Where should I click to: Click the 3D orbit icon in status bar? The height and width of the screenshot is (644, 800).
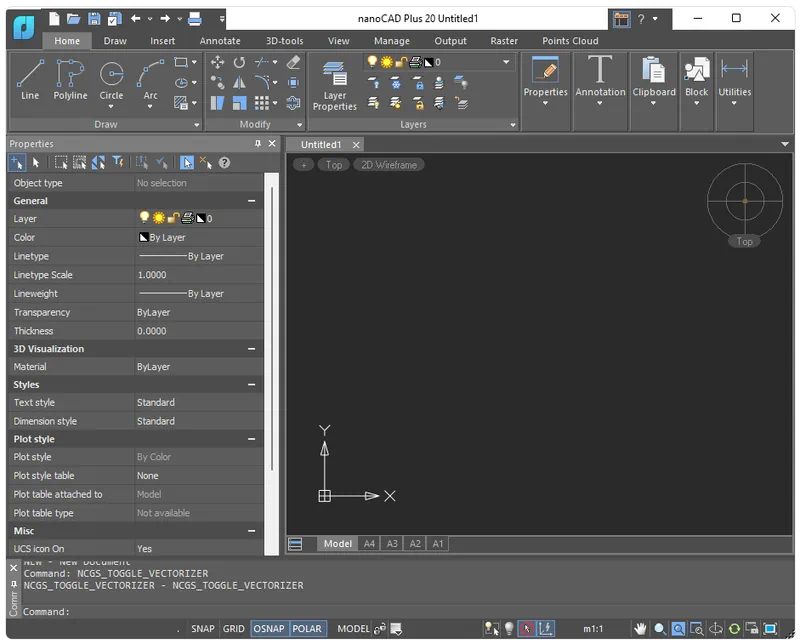[715, 629]
